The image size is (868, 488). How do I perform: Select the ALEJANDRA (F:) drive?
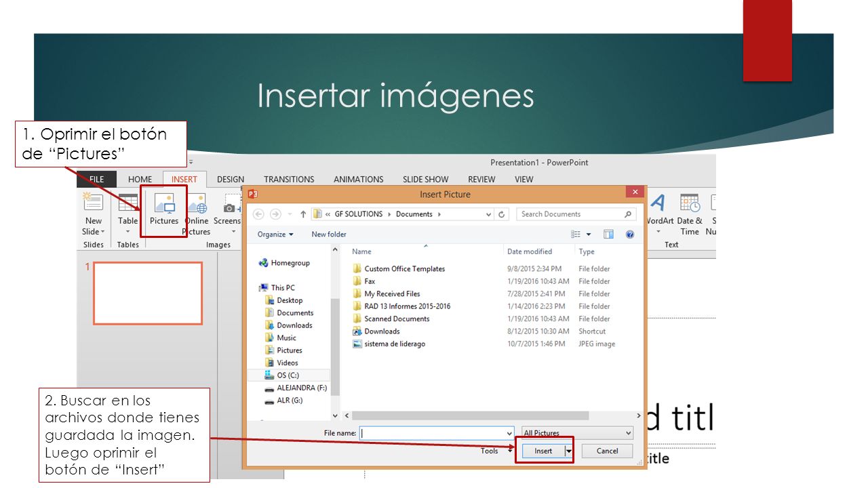[302, 388]
